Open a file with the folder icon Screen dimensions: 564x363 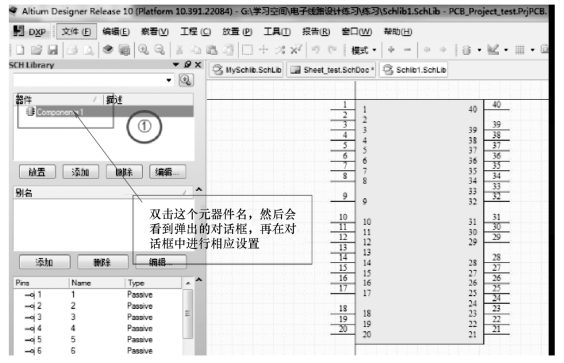36,50
